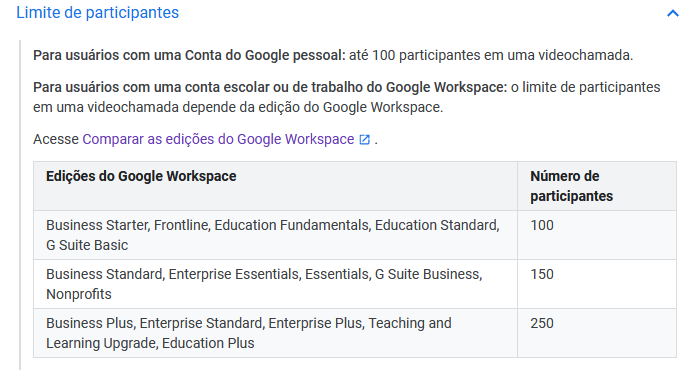Click the "Limite de participantes" section heading
Viewport: 691px width, 377px height.
click(x=97, y=13)
